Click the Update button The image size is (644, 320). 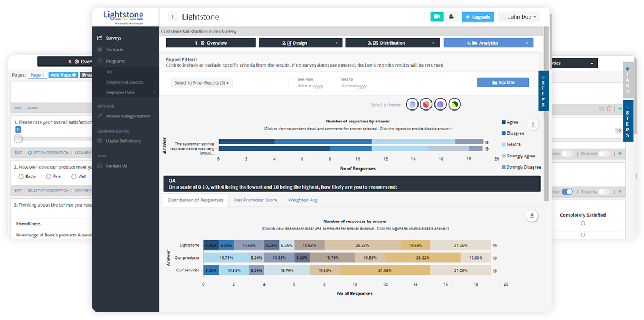[503, 82]
